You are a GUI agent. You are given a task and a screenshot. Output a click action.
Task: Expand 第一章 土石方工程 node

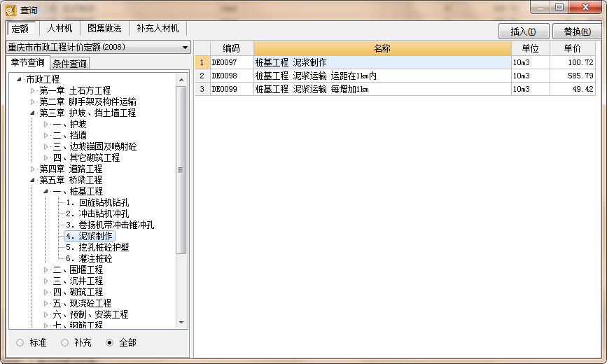(32, 90)
